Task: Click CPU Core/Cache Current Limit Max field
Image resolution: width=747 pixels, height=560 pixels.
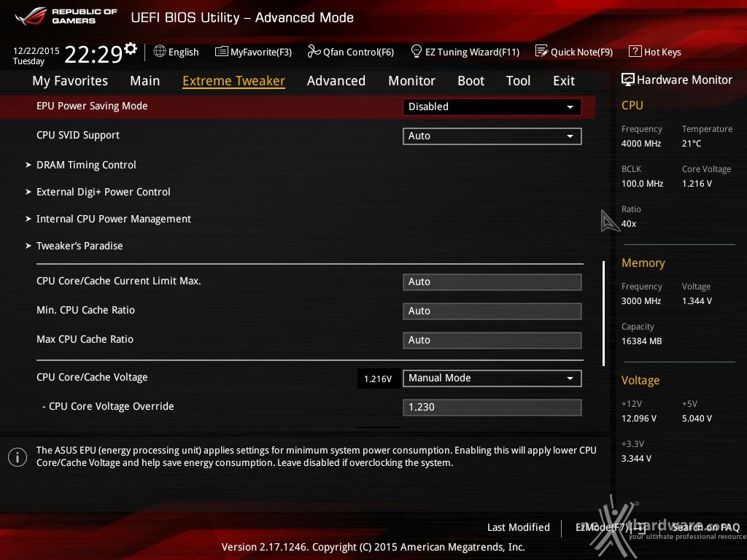Action: tap(492, 282)
